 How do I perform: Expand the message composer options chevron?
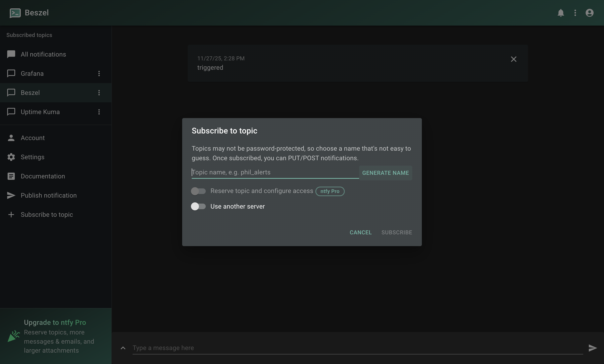pos(123,348)
